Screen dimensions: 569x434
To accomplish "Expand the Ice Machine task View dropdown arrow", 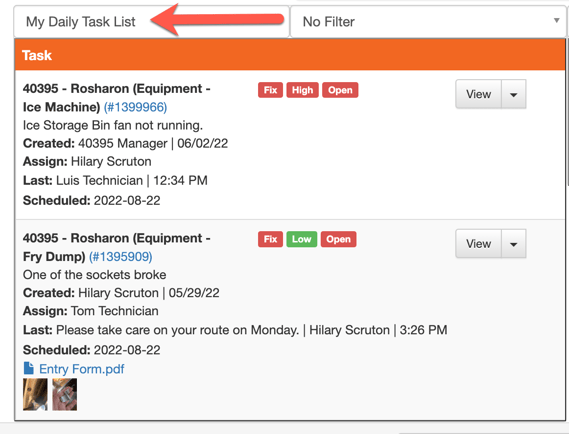I will (x=513, y=94).
